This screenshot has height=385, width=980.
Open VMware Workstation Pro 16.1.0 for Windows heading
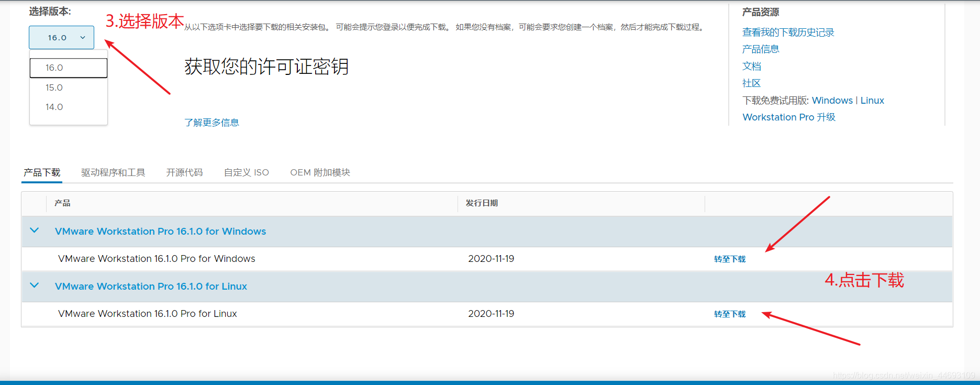pyautogui.click(x=160, y=232)
